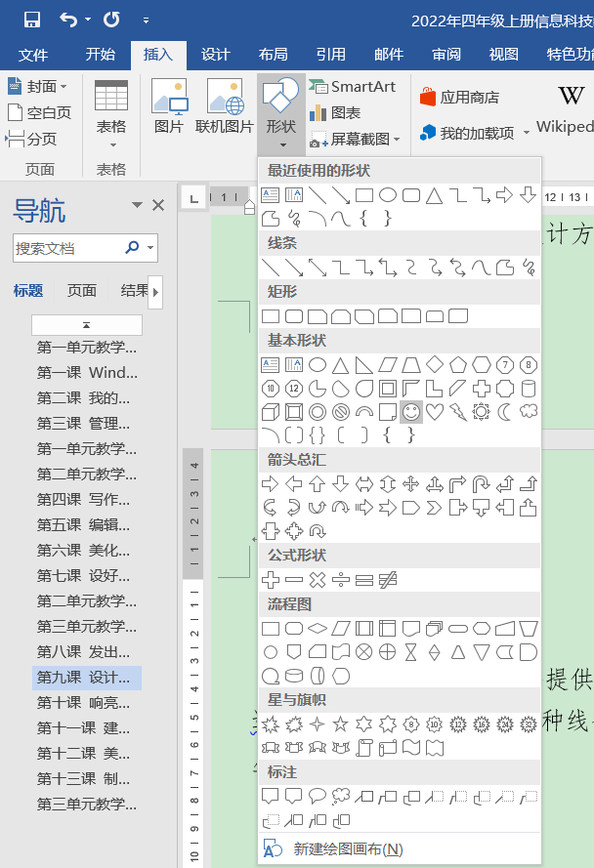Open the 布局 ribbon tab

tap(274, 55)
